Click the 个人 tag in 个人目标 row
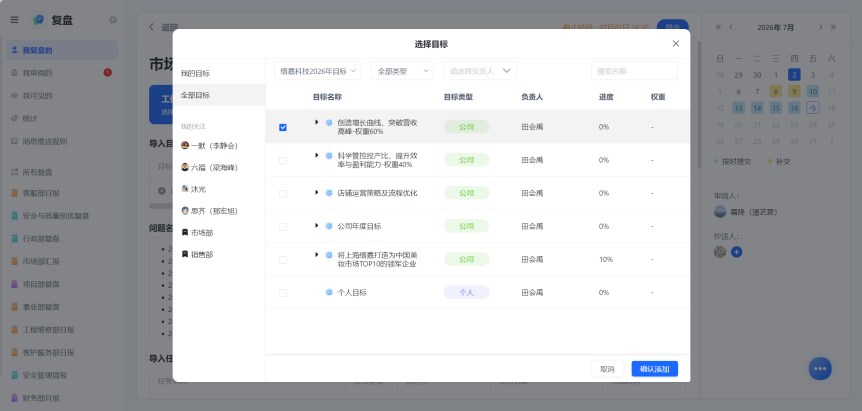This screenshot has height=411, width=862. click(x=466, y=292)
